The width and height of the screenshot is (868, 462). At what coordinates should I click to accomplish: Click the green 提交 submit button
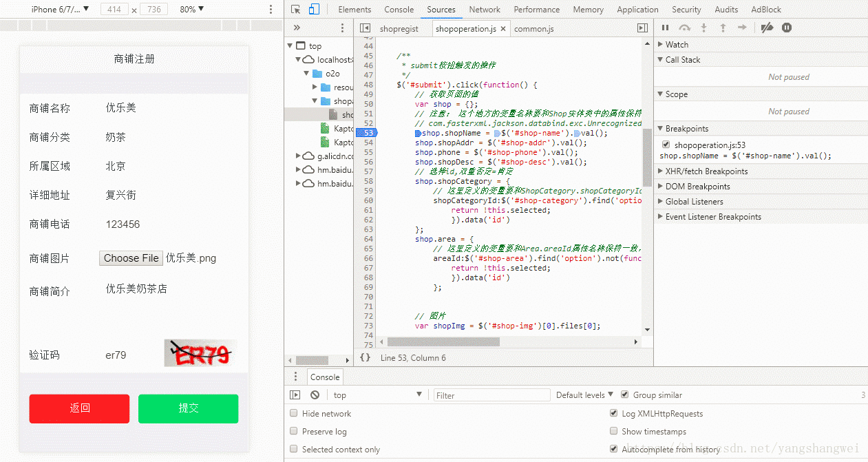click(188, 408)
